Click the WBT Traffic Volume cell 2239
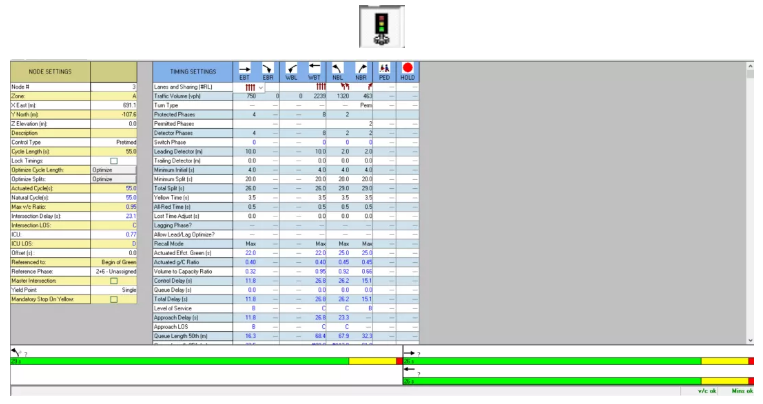Image resolution: width=763 pixels, height=404 pixels. tap(314, 96)
